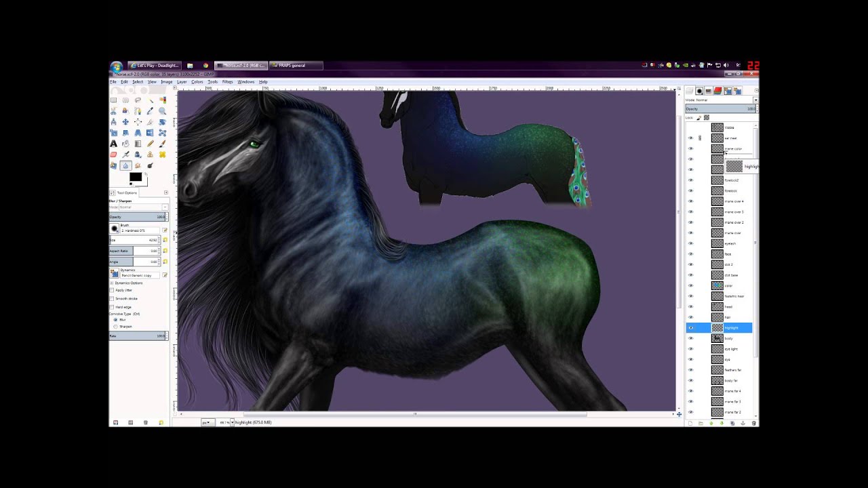Select the Airbrush tool
The image size is (868, 488).
pyautogui.click(x=125, y=155)
